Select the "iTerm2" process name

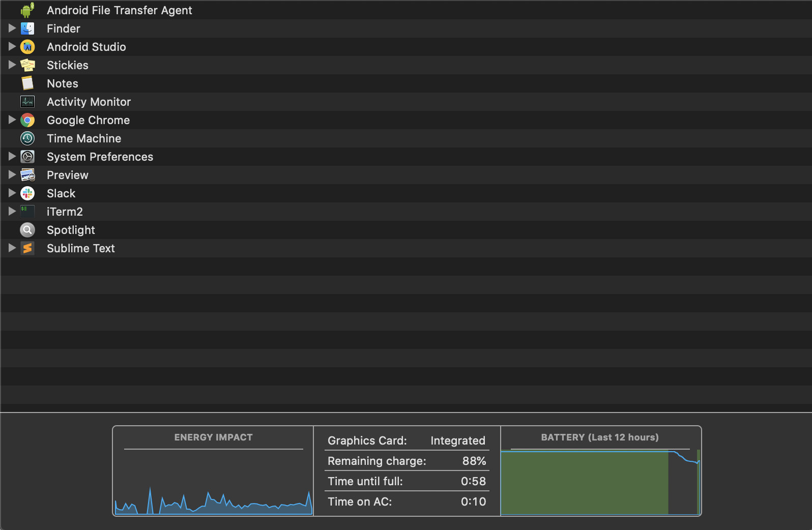click(65, 212)
